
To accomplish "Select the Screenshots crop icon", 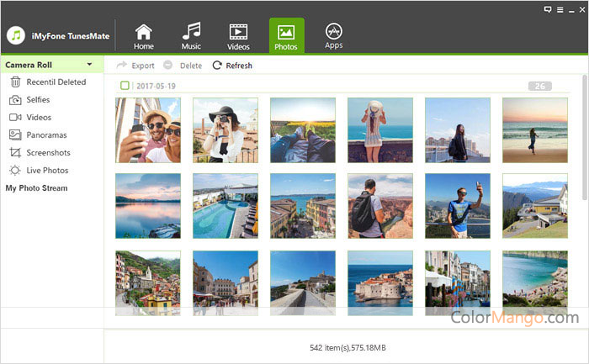I will point(15,153).
